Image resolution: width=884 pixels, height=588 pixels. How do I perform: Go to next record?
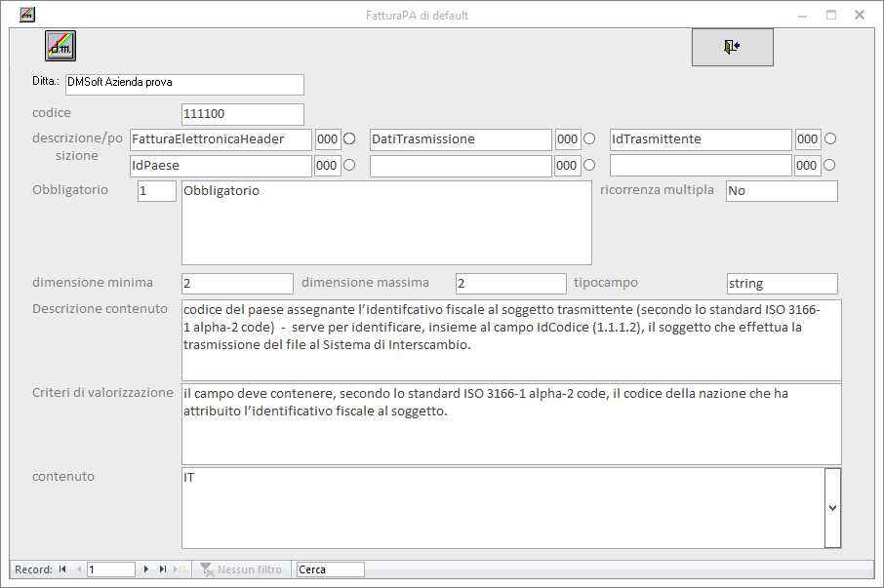146,569
